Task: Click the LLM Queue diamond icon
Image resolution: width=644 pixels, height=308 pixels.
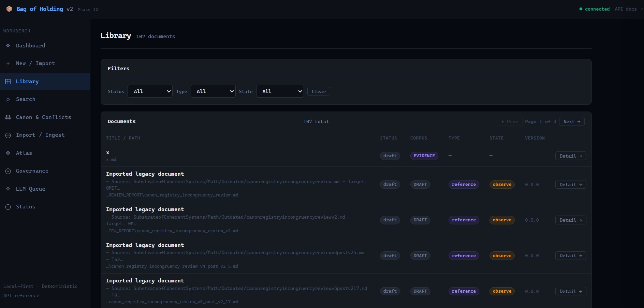Action: coord(8,189)
